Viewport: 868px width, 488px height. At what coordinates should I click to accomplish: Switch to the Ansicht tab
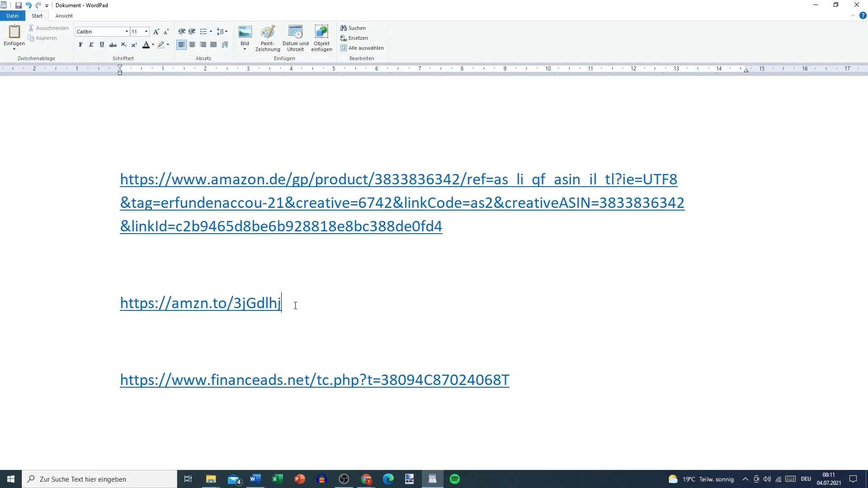pyautogui.click(x=64, y=16)
